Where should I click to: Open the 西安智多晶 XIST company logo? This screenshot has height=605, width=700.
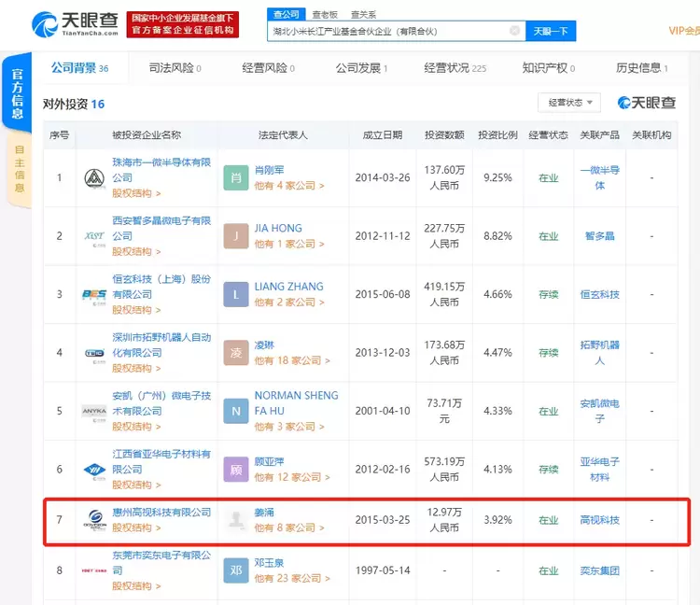[94, 236]
